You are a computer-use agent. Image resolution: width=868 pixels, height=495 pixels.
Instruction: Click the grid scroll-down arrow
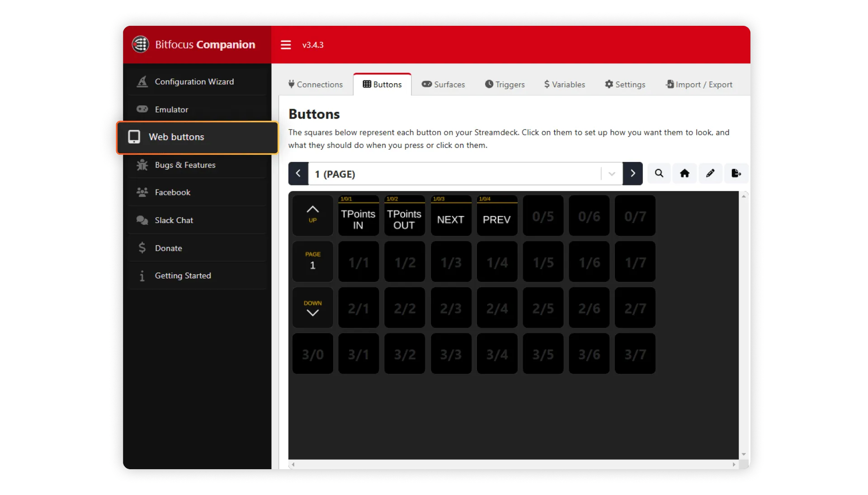(744, 454)
